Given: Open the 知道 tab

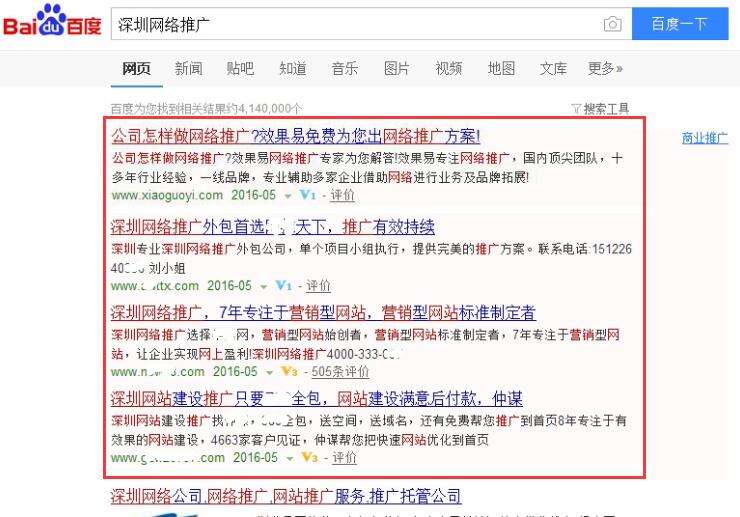Looking at the screenshot, I should click(x=293, y=68).
